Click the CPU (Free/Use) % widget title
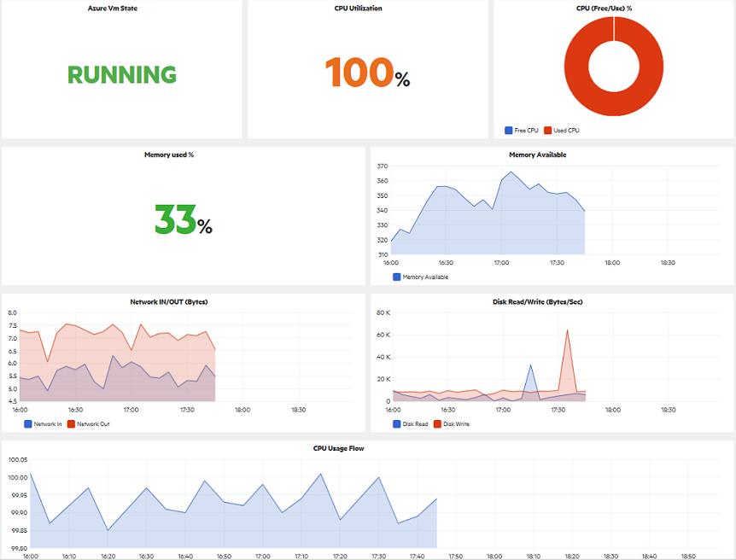This screenshot has width=736, height=560. tap(605, 8)
